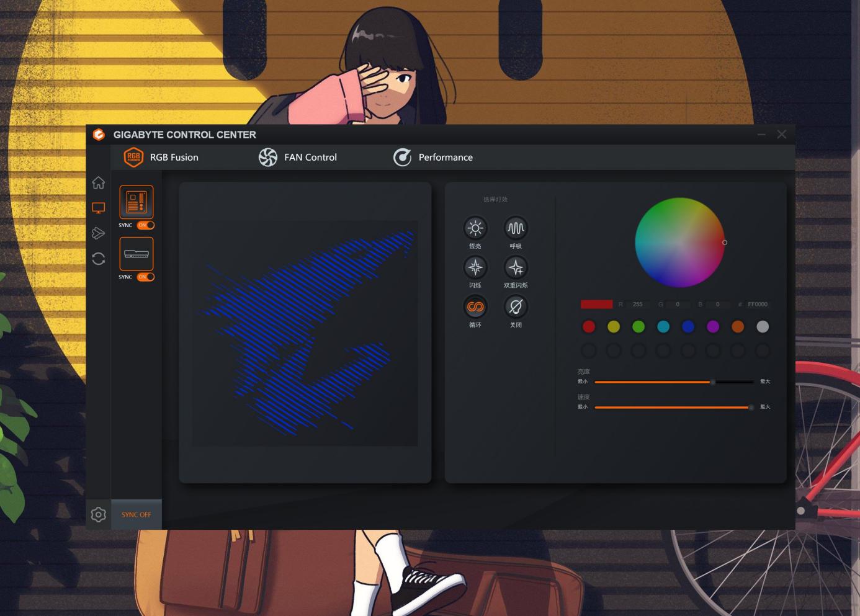The image size is (860, 616).
Task: Switch to the FAN Control tab
Action: [x=298, y=158]
